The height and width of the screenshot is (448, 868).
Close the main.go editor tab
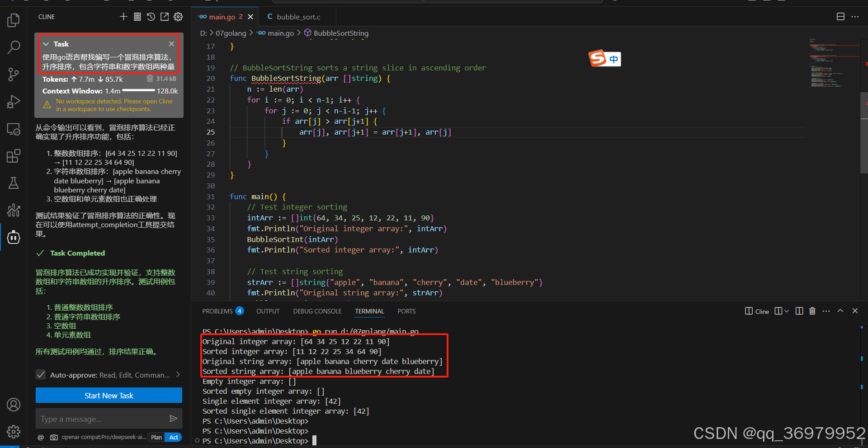[x=250, y=17]
